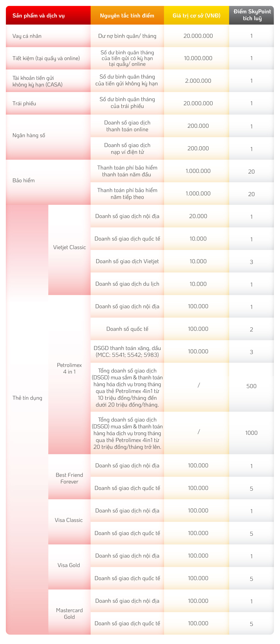280x644 pixels.
Task: Click the "Bảo hiểm" category cell
Action: click(x=24, y=180)
